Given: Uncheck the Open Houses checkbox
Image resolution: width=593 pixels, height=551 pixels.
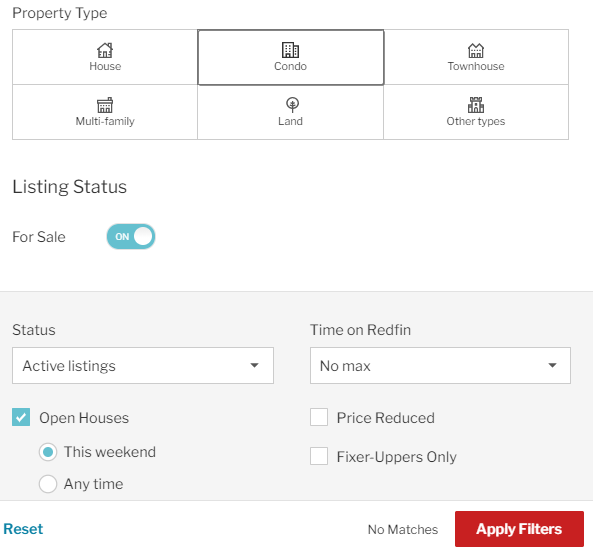Looking at the screenshot, I should (x=21, y=417).
